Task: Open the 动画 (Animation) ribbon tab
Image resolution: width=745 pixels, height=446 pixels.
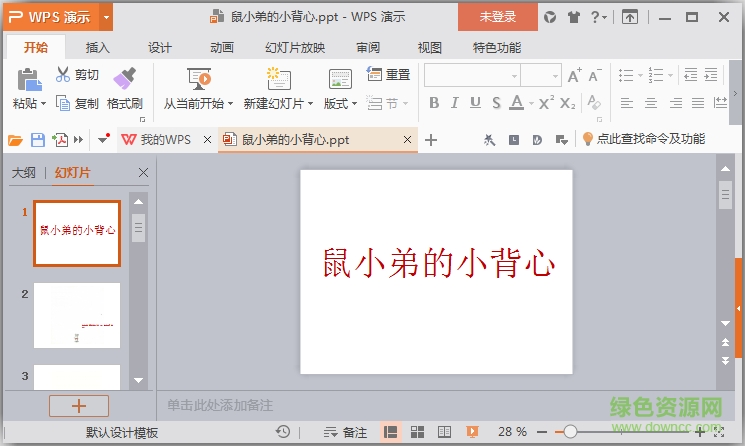Action: tap(222, 47)
